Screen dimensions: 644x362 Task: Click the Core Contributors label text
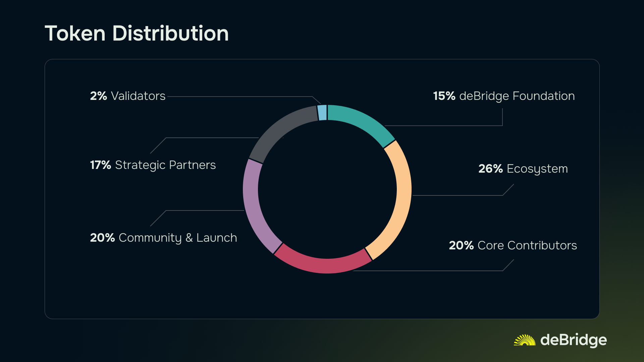(x=527, y=245)
